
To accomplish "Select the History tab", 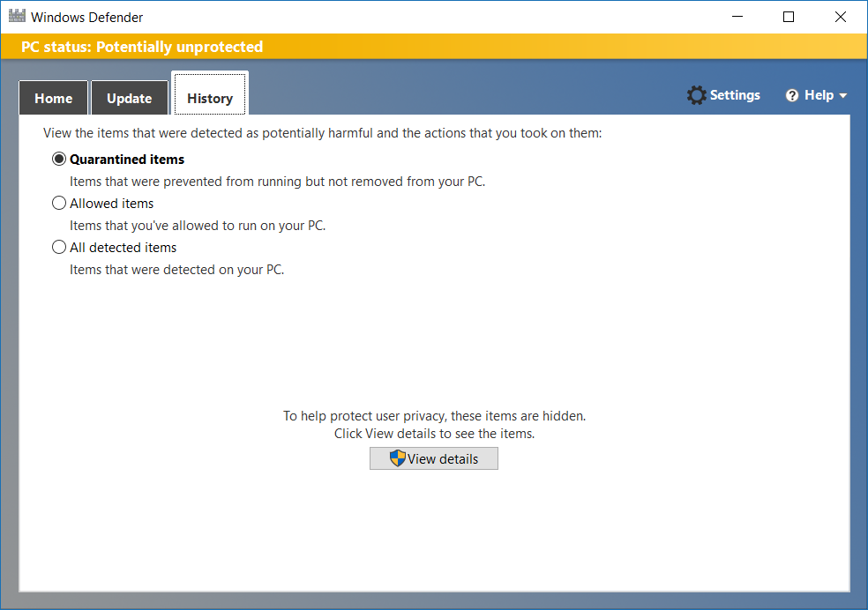I will pyautogui.click(x=210, y=94).
